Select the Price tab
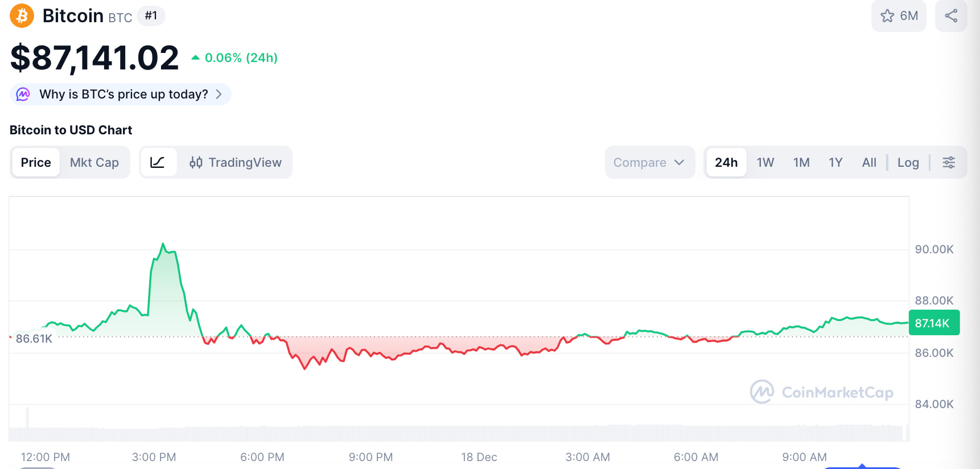Viewport: 980px width, 469px height. [36, 162]
